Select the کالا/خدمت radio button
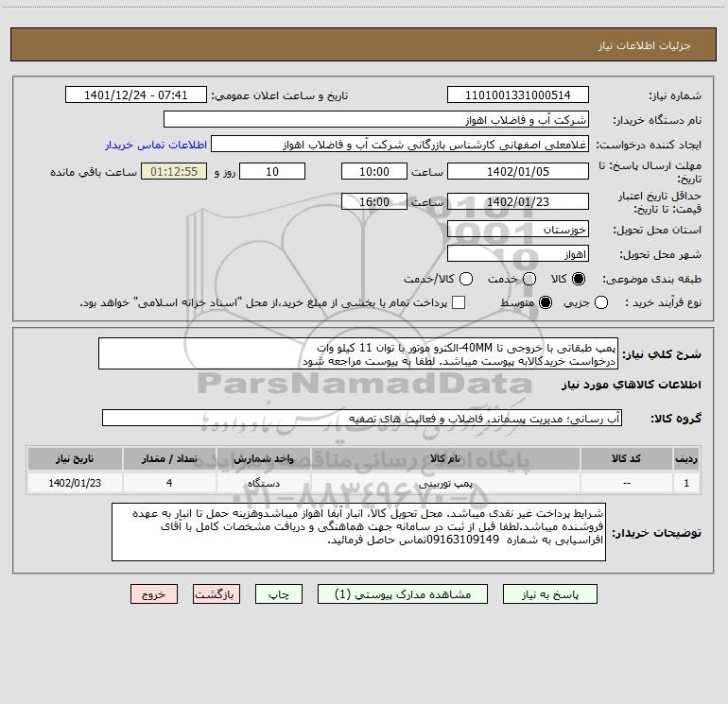This screenshot has width=728, height=704. (466, 279)
